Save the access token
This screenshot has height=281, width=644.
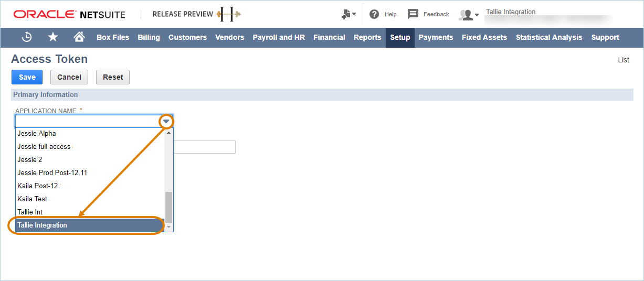tap(27, 77)
